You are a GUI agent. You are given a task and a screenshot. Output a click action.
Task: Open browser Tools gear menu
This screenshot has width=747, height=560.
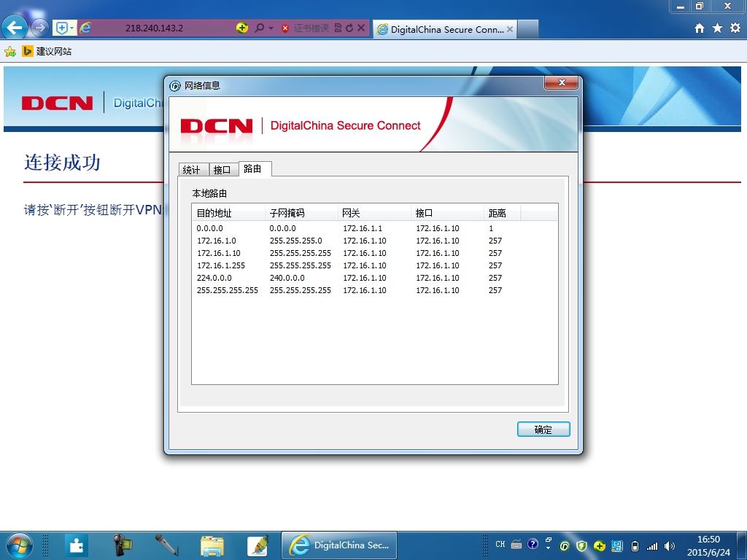pyautogui.click(x=735, y=28)
